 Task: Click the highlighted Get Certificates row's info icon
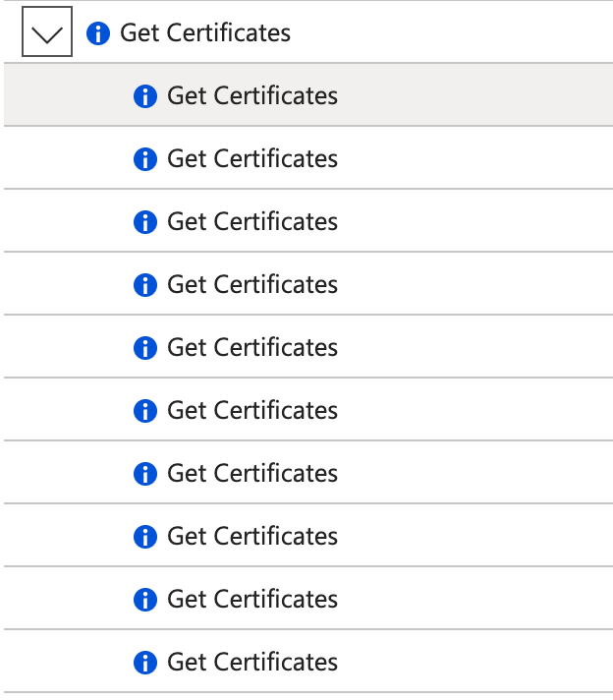[145, 96]
